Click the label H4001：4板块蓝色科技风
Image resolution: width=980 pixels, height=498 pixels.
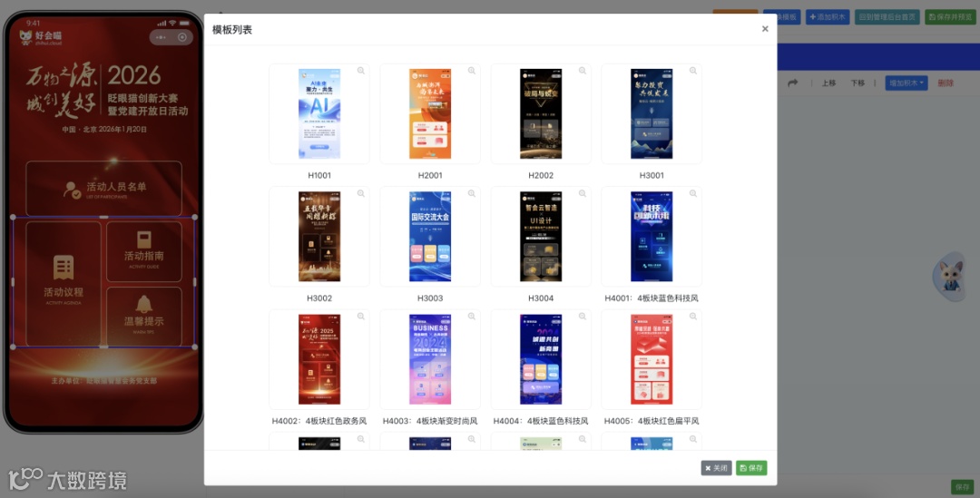tap(652, 298)
